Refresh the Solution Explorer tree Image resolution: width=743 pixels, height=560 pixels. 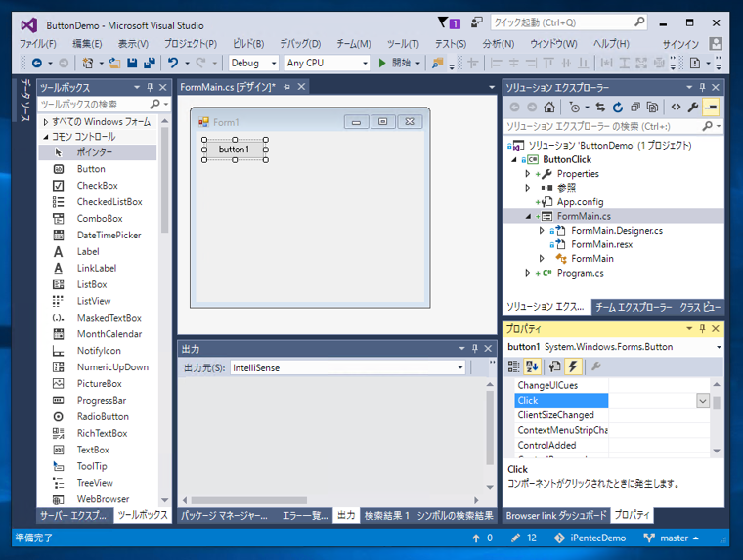coord(618,108)
